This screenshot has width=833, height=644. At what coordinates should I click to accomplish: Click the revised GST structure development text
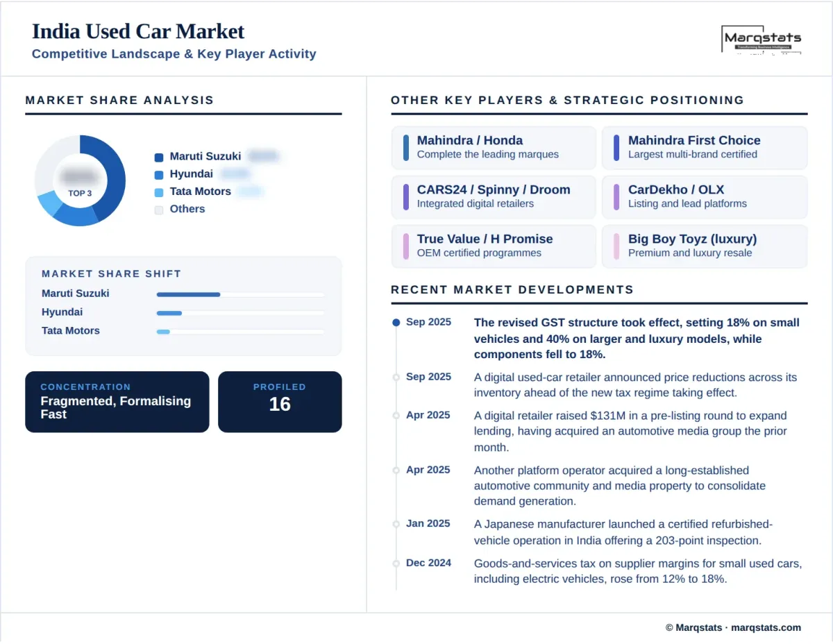pos(637,339)
